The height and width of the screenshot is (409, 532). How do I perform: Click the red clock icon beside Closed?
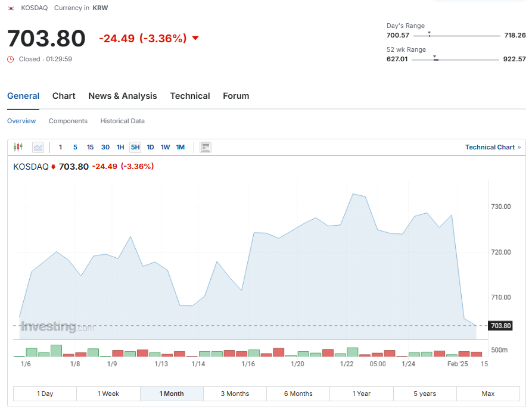click(11, 60)
